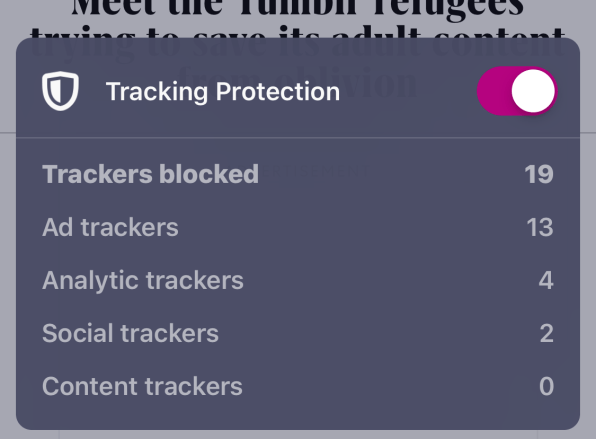Viewport: 596px width, 439px height.
Task: Click the divider line below Tracking Protection header
Action: pos(298,137)
